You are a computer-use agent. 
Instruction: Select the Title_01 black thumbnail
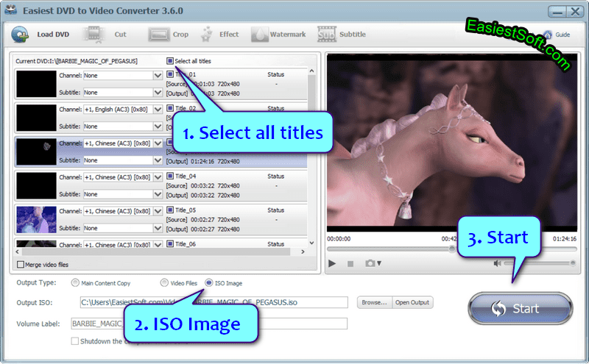pyautogui.click(x=36, y=84)
